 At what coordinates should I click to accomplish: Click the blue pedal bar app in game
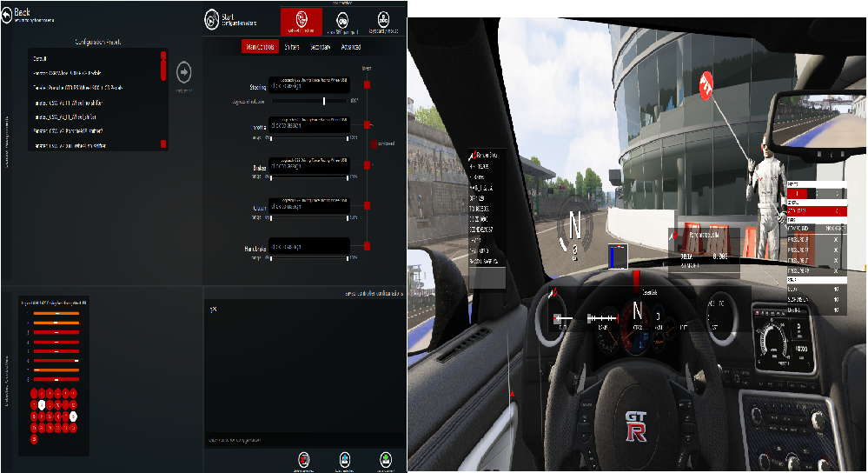(618, 256)
